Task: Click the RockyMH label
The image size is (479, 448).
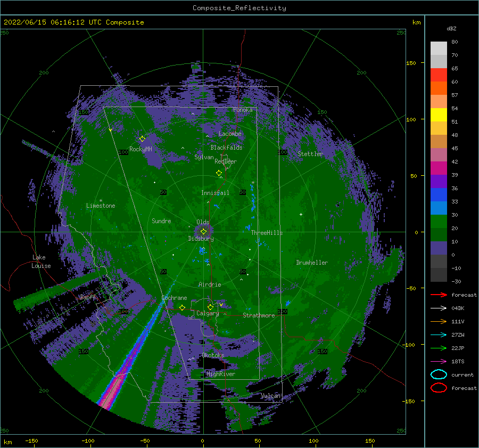Action: (x=141, y=149)
